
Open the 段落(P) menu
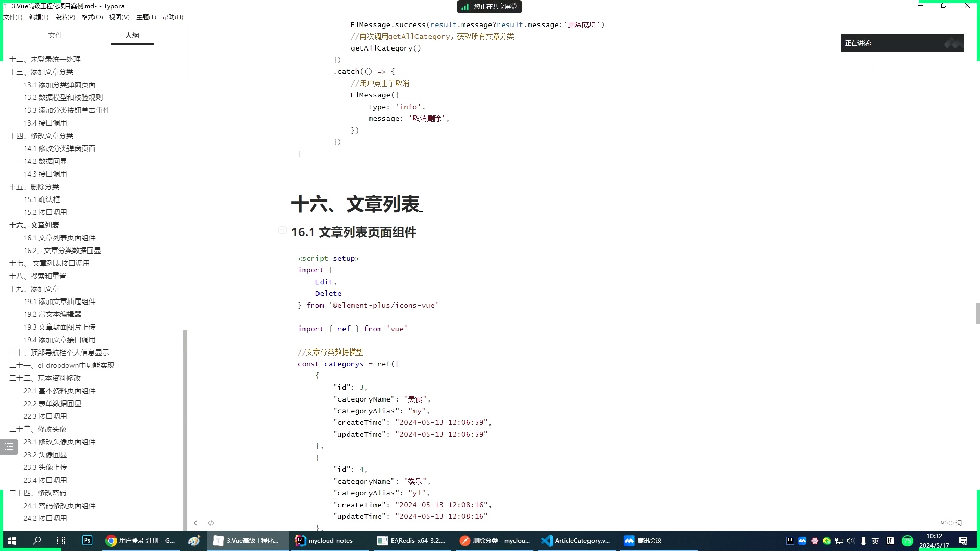click(65, 17)
